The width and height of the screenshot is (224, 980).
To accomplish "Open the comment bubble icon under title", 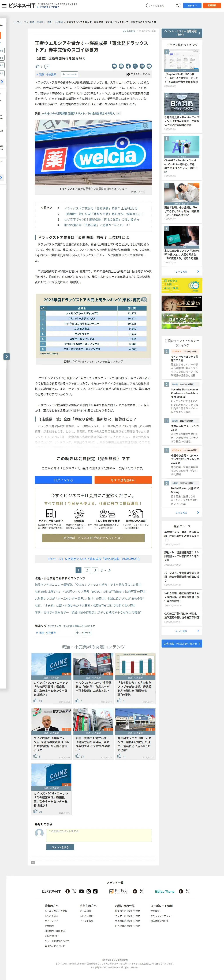I will pos(47,66).
